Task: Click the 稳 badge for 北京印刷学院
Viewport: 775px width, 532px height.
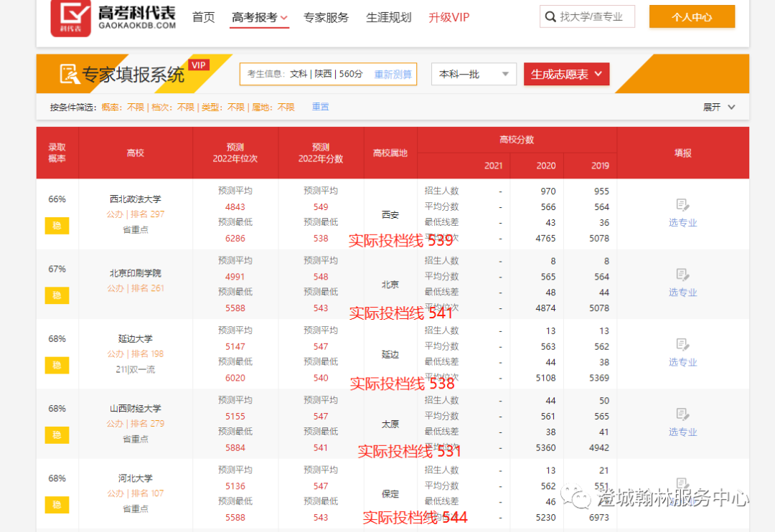Action: pos(57,295)
